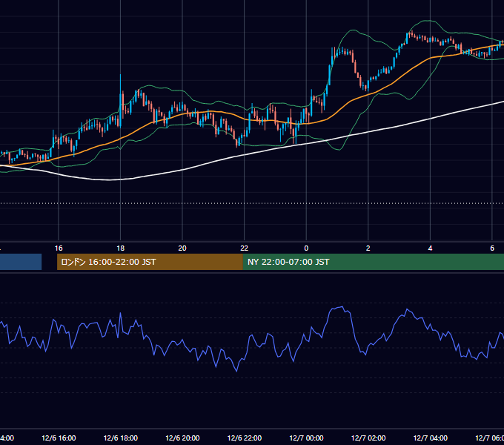Viewport: 504px width, 445px height.
Task: Click the 20 hour label on price axis
Action: coord(182,248)
